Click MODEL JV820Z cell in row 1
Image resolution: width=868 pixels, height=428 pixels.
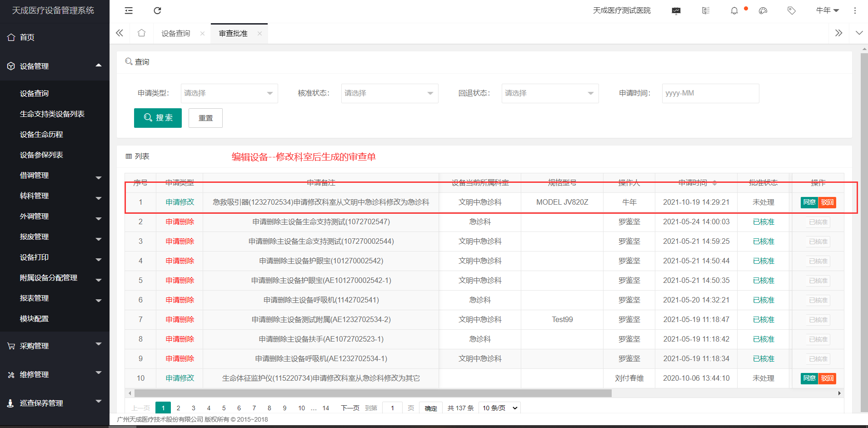coord(562,202)
